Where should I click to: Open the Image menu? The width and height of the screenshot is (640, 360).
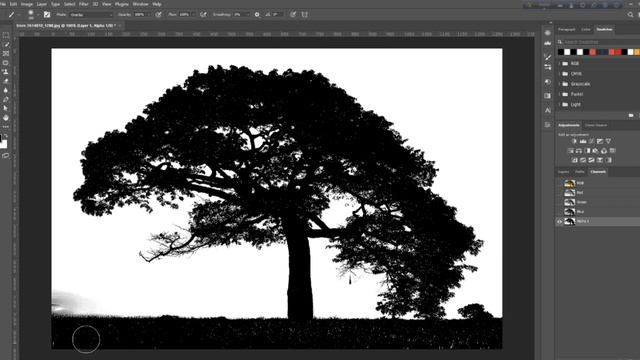point(27,4)
